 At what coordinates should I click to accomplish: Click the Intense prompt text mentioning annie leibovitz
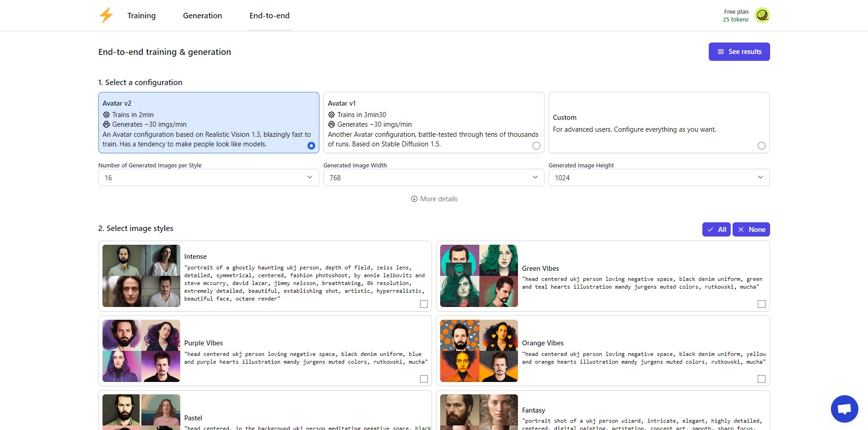tap(305, 283)
